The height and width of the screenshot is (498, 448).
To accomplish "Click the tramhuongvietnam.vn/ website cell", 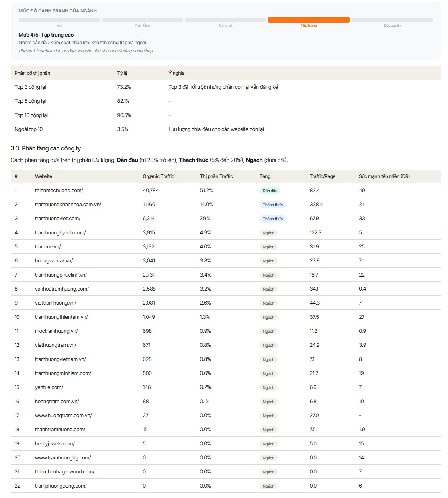I will [60, 359].
